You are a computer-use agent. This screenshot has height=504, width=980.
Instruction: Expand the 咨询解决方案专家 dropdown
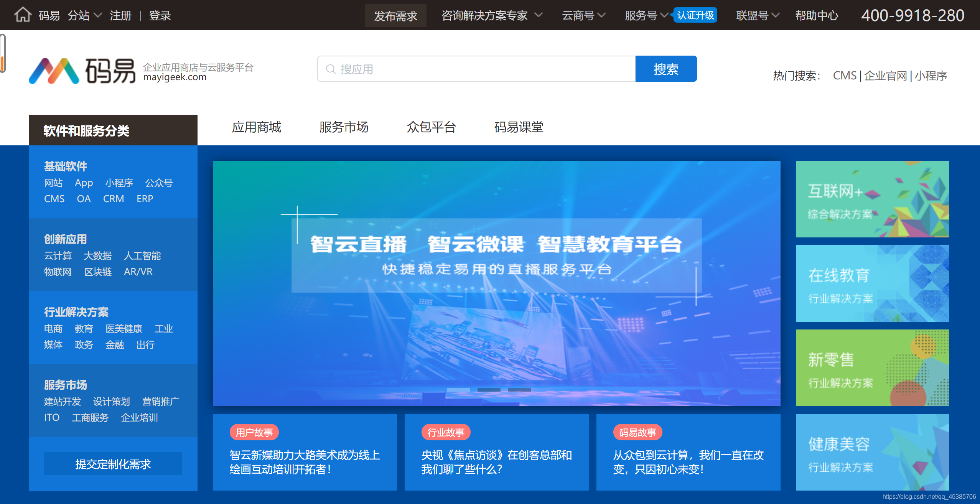[492, 15]
